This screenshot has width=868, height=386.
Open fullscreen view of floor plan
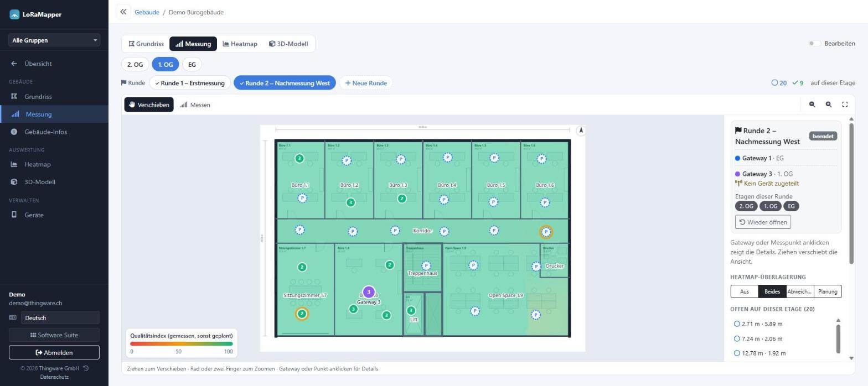[x=845, y=105]
